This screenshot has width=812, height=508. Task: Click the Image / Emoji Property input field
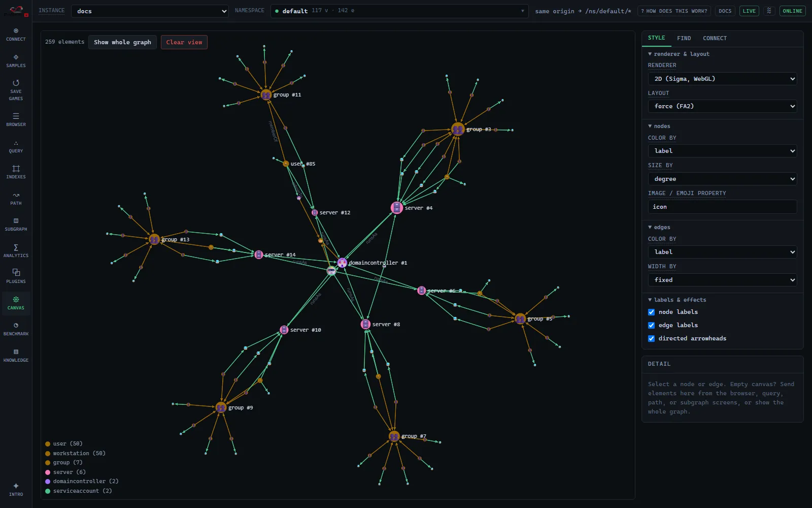722,207
